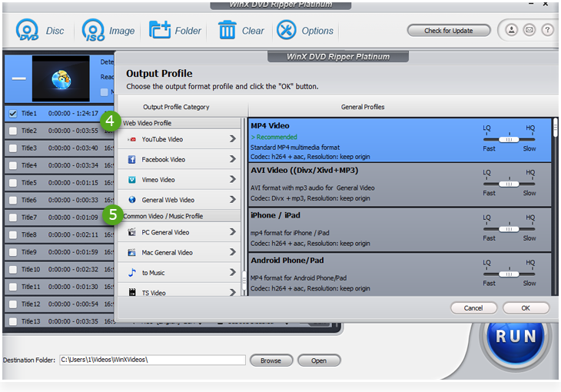
Task: Click the email envelope icon
Action: (529, 30)
